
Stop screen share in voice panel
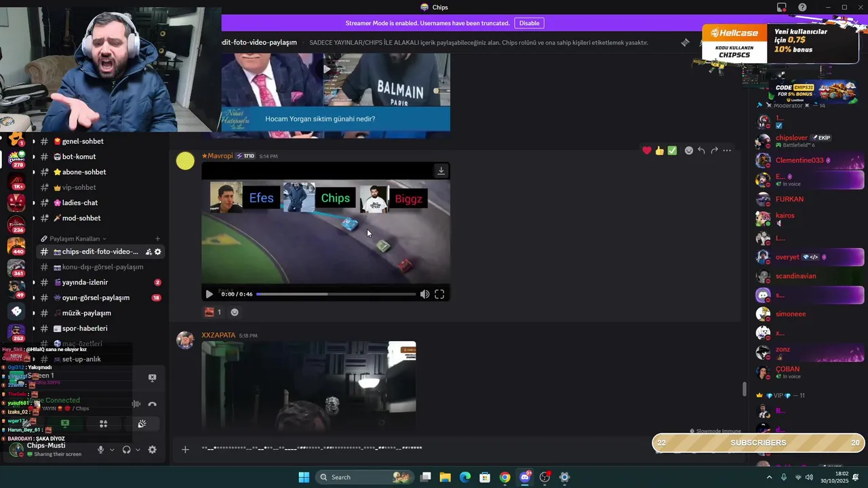tap(65, 424)
